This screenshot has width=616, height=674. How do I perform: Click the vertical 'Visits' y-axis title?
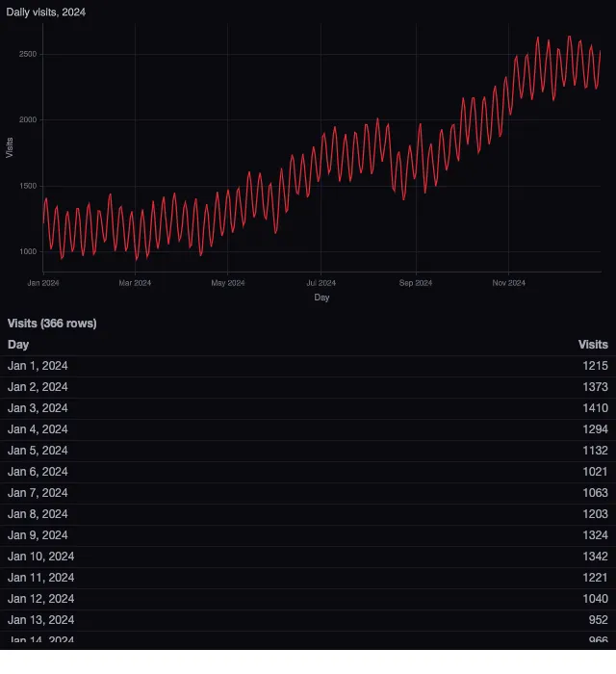[9, 148]
